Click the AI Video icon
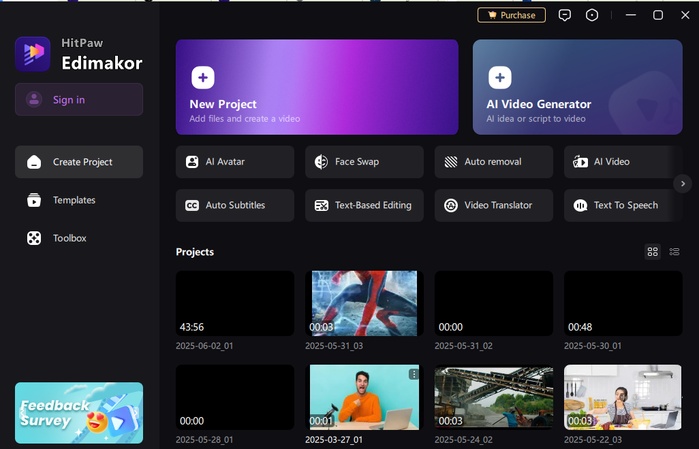699x449 pixels. point(580,162)
